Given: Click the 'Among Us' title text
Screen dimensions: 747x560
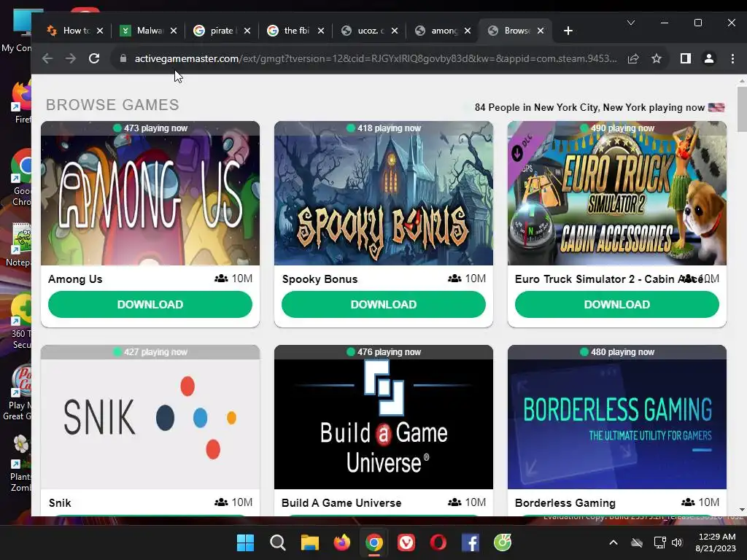Looking at the screenshot, I should point(75,279).
